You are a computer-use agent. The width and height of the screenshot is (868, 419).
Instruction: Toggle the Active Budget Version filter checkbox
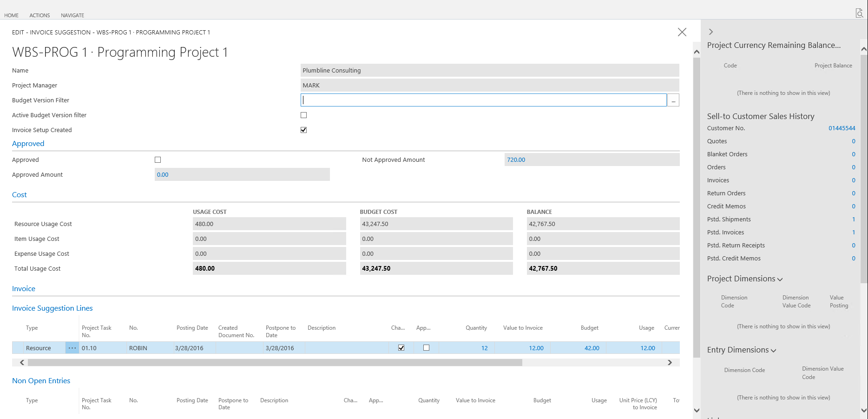tap(304, 115)
